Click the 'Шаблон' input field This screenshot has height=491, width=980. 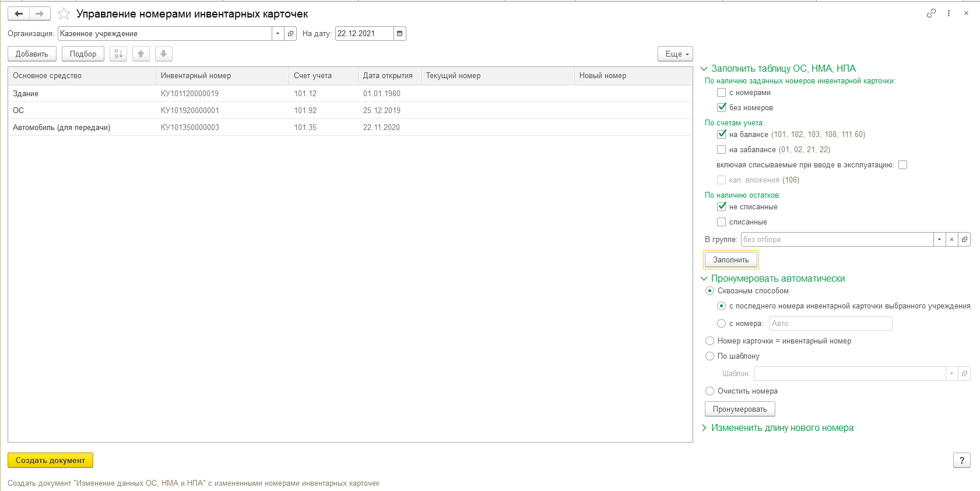[849, 374]
